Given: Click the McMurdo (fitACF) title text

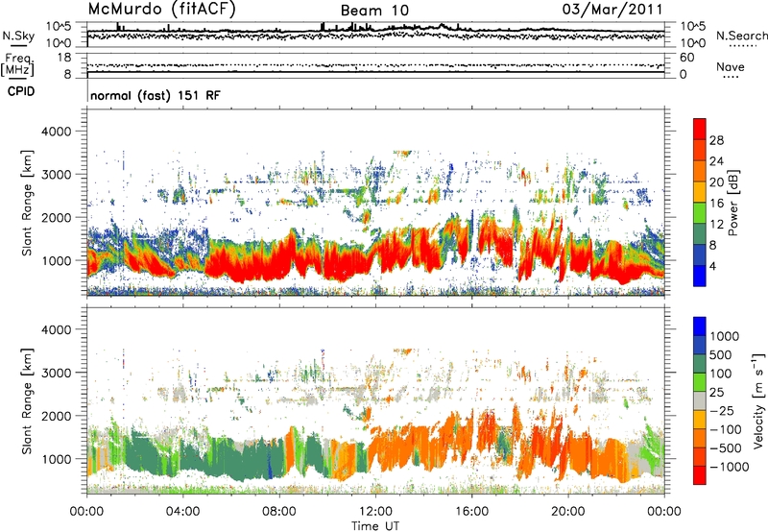Looking at the screenshot, I should pos(161,10).
